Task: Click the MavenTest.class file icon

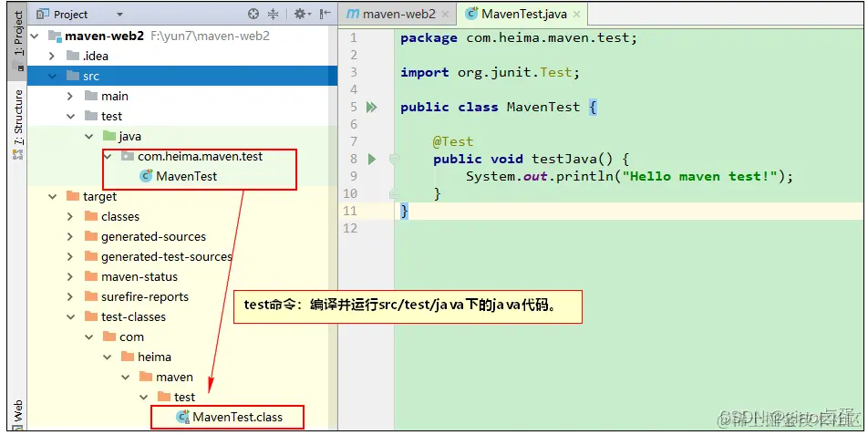Action: coord(182,417)
